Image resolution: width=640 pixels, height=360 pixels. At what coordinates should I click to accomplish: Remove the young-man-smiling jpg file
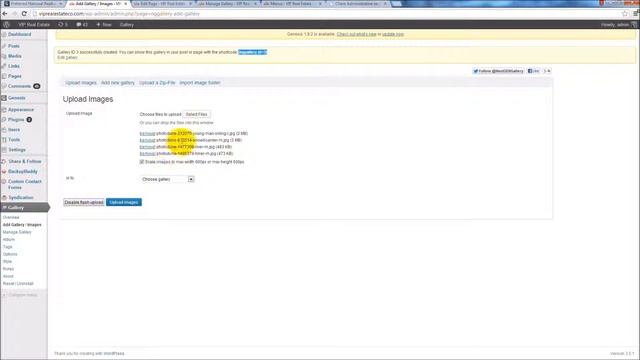pos(147,133)
